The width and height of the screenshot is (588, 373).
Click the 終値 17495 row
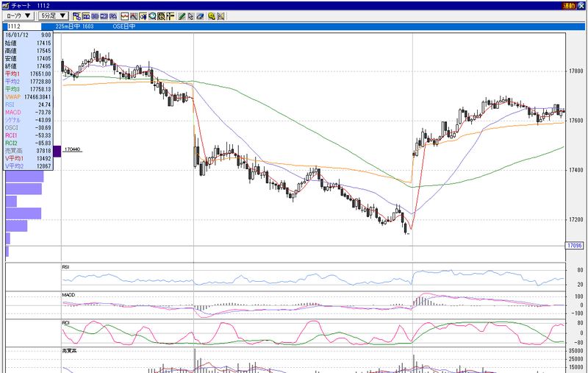(28, 66)
